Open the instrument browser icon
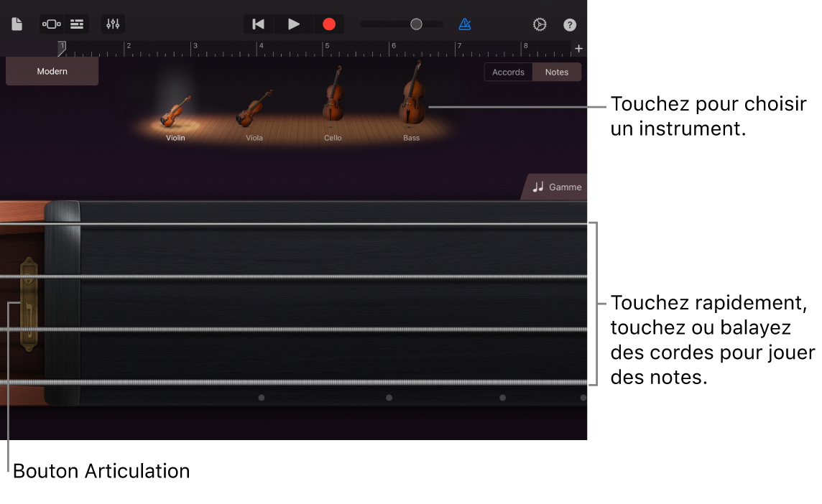Viewport: 822px width, 504px height. coord(51,24)
